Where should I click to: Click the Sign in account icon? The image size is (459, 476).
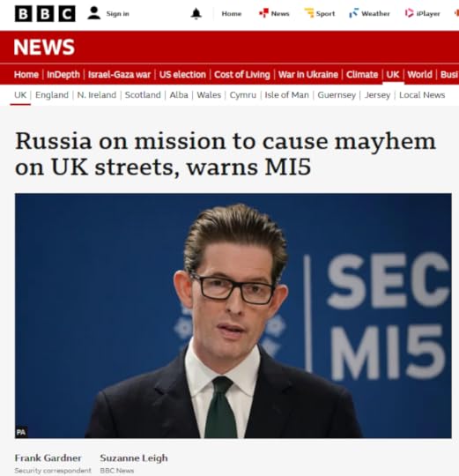[x=93, y=13]
